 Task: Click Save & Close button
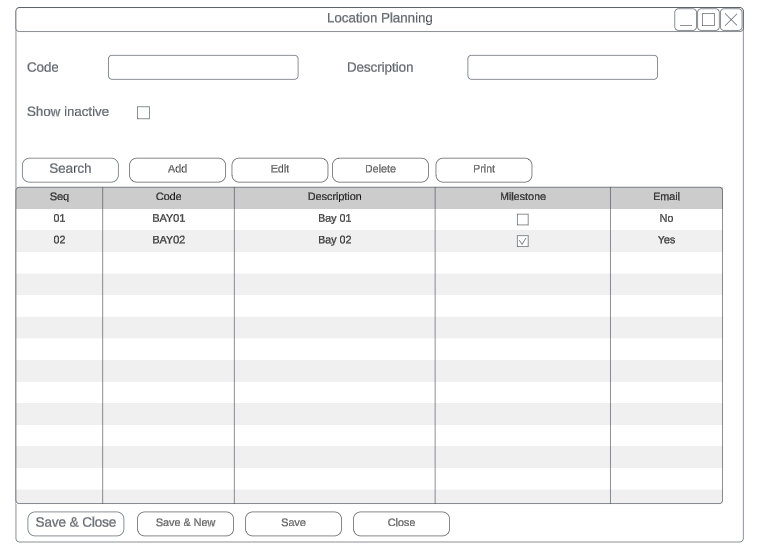76,523
